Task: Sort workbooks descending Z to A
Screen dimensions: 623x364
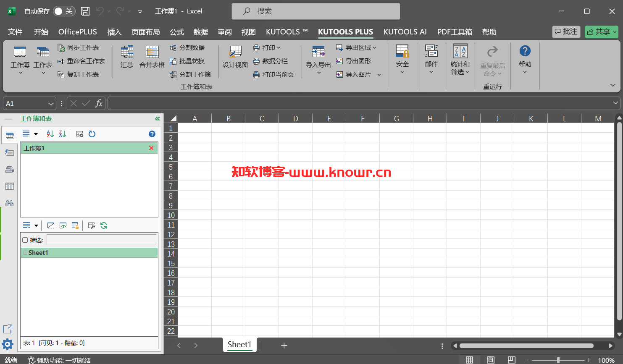Action: coord(63,134)
